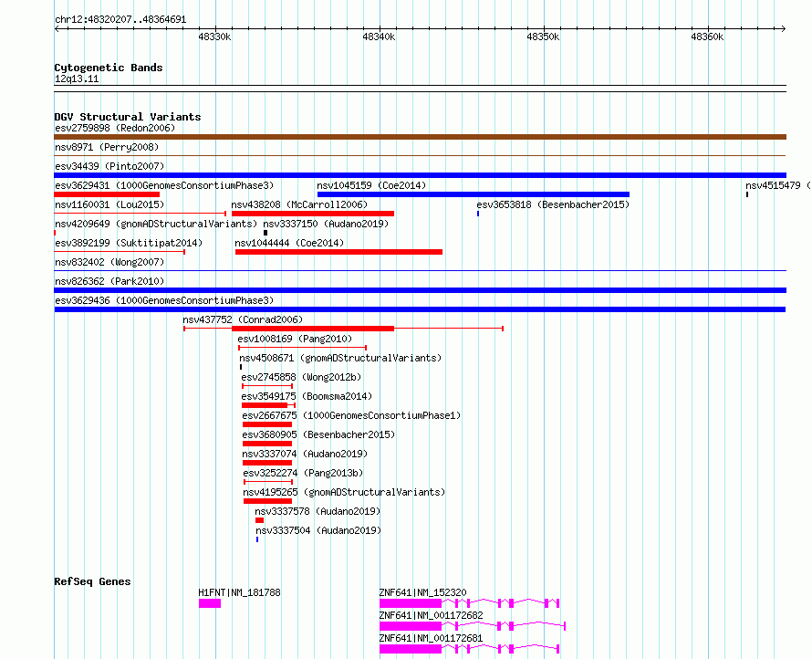Open nsv4195265 (gnomADStructuralVariants) variant
This screenshot has width=812, height=659.
[344, 492]
